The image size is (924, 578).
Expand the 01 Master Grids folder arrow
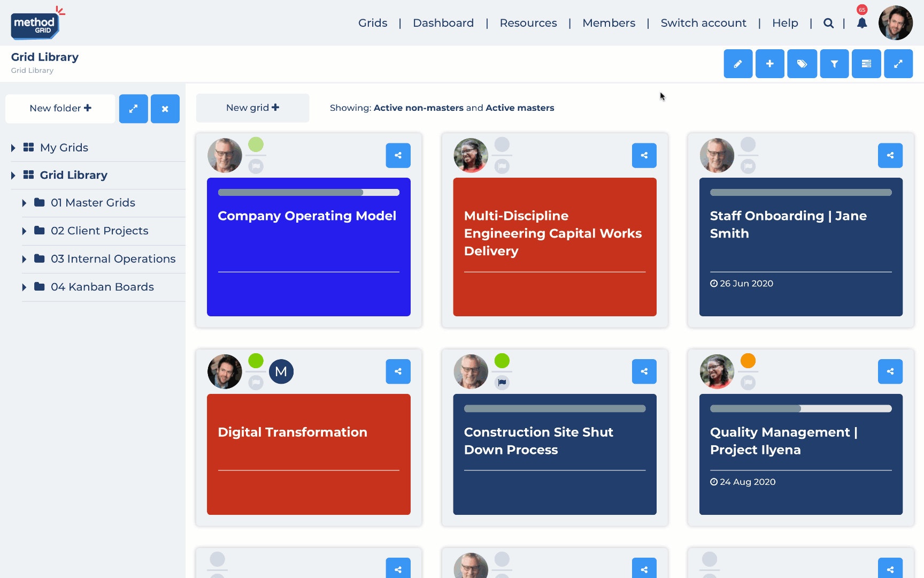24,203
